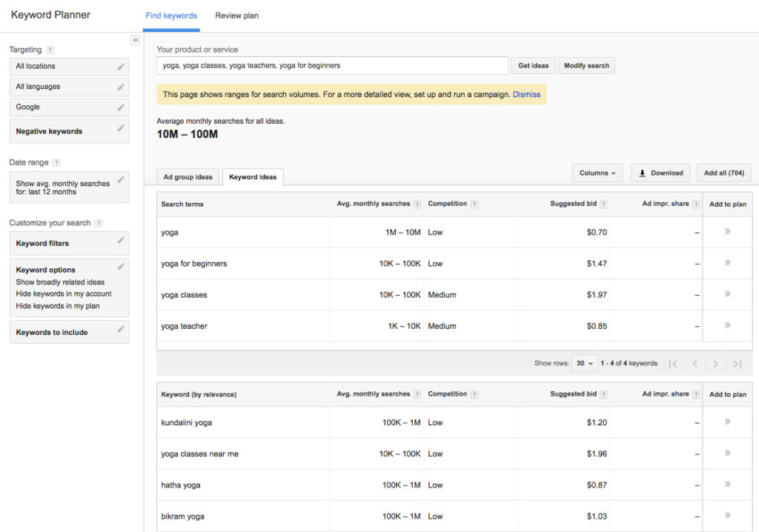Switch to Find keywords tab
The height and width of the screenshot is (532, 759).
pyautogui.click(x=171, y=16)
